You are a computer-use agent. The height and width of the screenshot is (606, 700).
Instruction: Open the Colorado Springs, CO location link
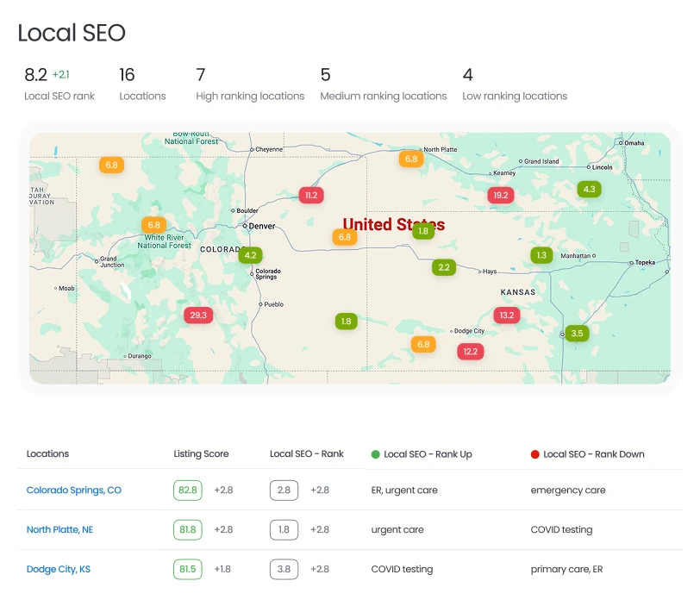[x=72, y=490]
